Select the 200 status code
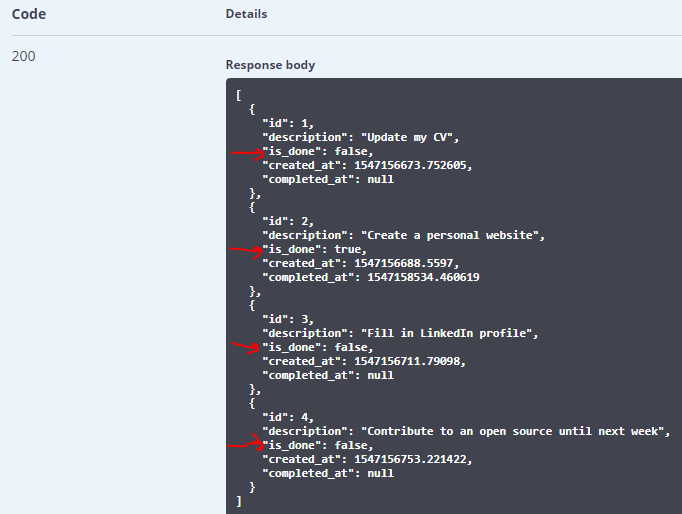This screenshot has width=682, height=514. (23, 56)
